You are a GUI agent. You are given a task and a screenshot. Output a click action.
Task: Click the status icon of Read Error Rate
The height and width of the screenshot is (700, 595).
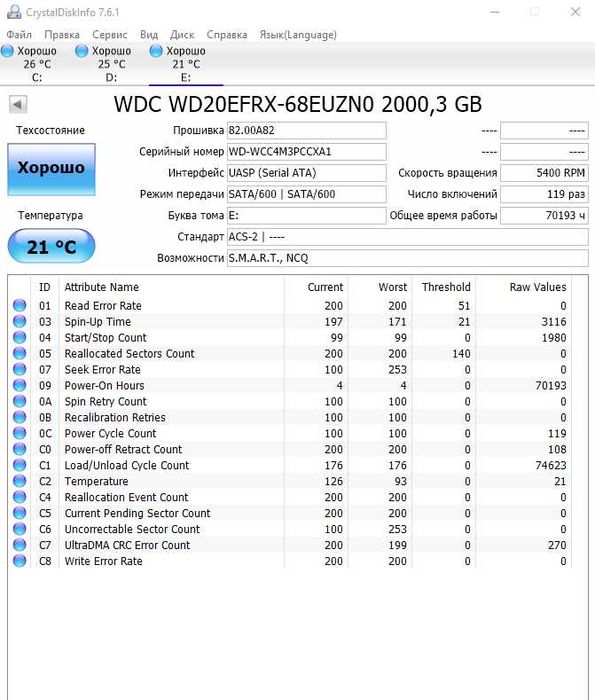pos(20,305)
